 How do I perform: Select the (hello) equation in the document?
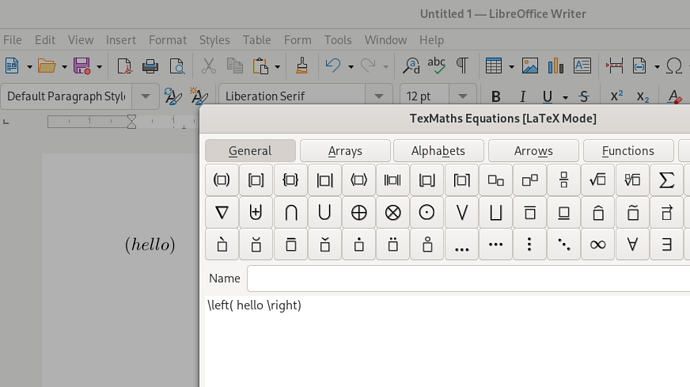(150, 244)
